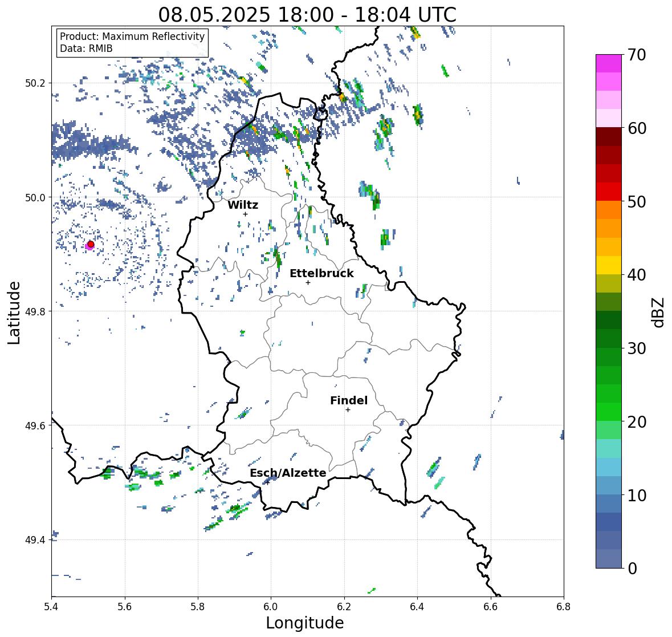
Task: Click the Findel city label
Action: 349,400
